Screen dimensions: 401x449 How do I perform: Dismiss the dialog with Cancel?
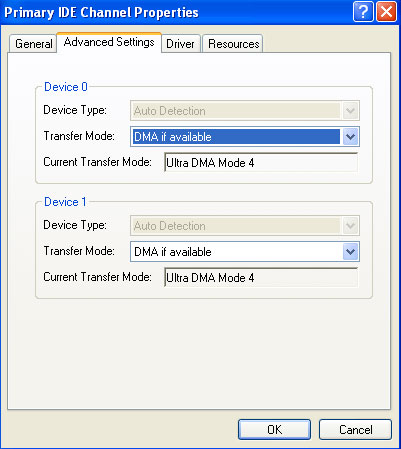coord(355,430)
